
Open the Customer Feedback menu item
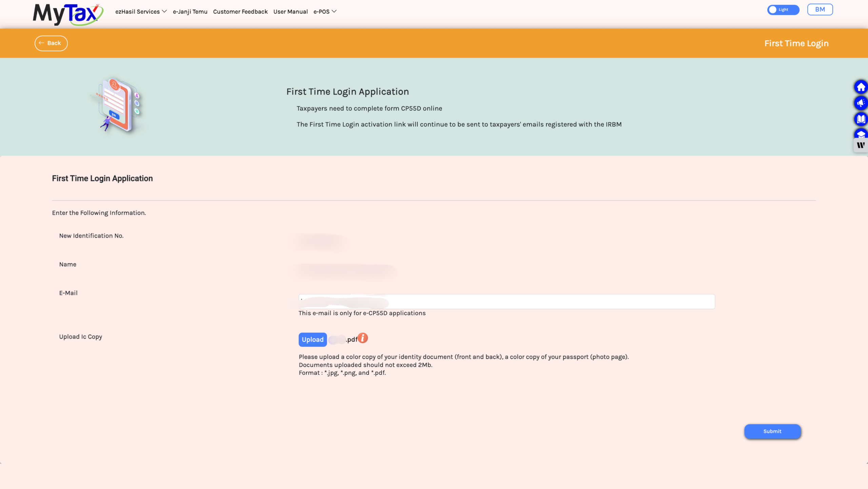click(240, 12)
